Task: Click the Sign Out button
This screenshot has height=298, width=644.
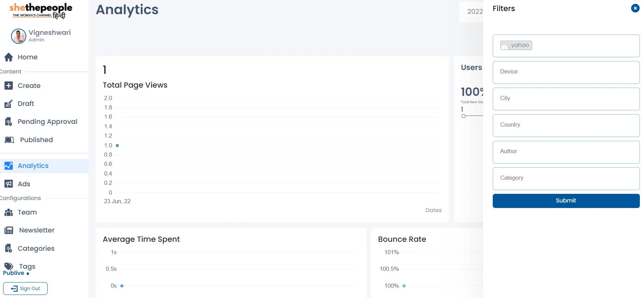Action: [x=25, y=288]
